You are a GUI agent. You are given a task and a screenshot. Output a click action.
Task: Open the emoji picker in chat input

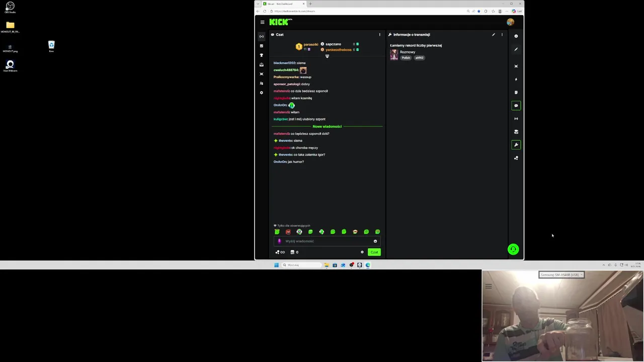(375, 241)
